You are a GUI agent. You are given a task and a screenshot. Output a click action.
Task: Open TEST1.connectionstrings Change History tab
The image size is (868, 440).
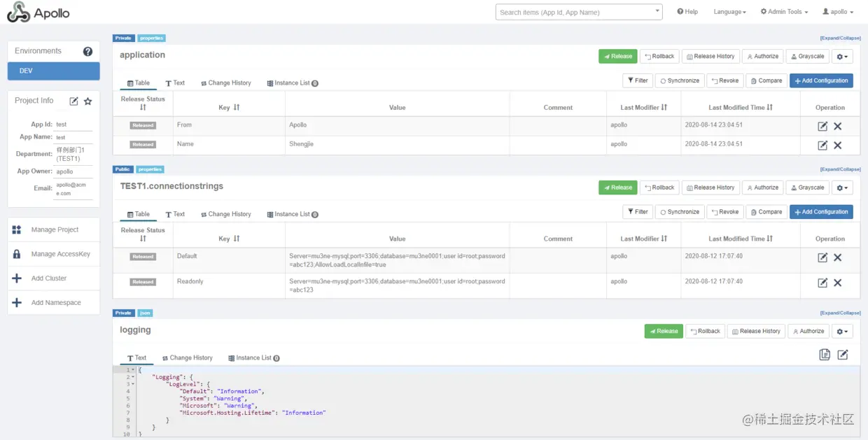click(x=225, y=214)
